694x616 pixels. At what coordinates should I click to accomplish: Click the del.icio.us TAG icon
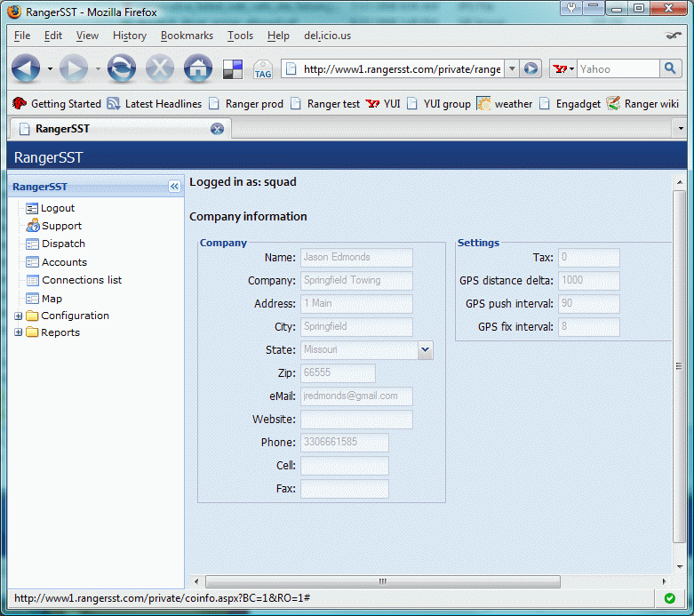(263, 69)
